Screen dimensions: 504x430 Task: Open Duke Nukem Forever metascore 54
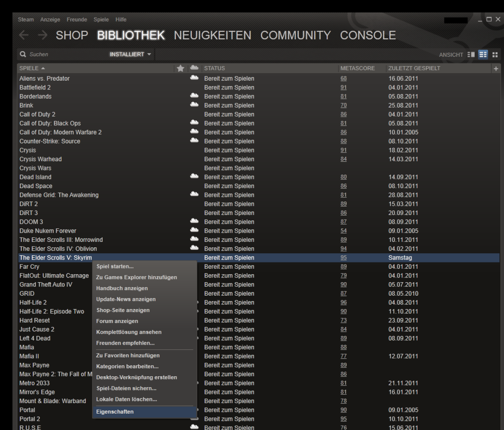point(343,231)
